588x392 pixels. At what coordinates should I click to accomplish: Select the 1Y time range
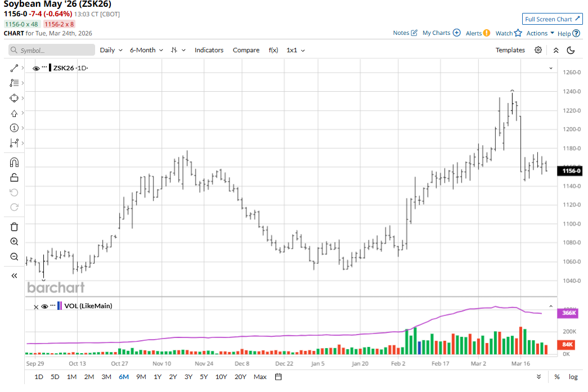(158, 377)
